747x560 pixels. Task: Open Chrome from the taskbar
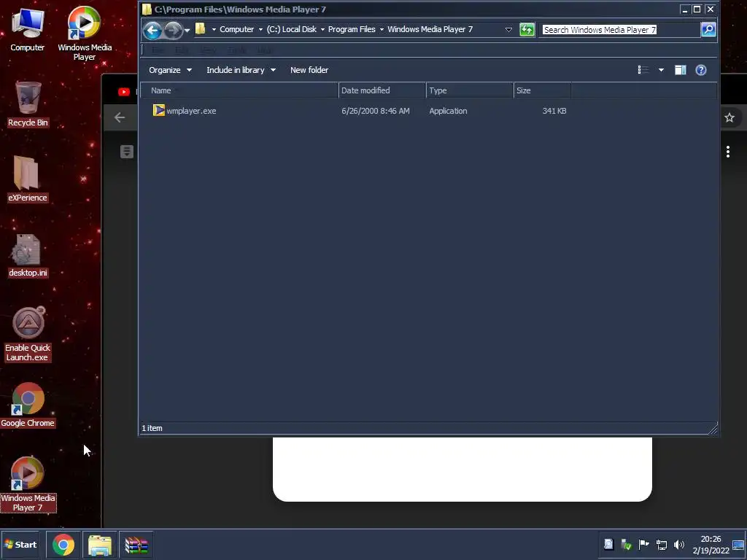(63, 545)
